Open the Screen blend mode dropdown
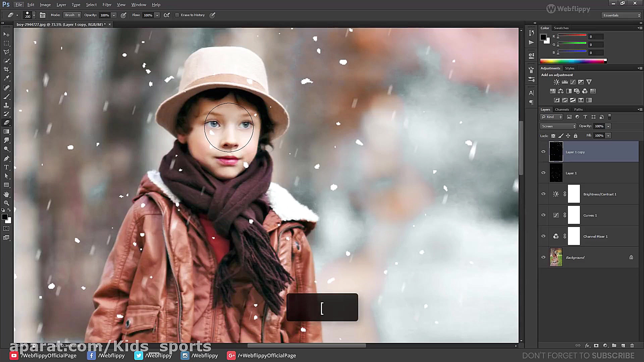The height and width of the screenshot is (362, 644). [x=558, y=126]
